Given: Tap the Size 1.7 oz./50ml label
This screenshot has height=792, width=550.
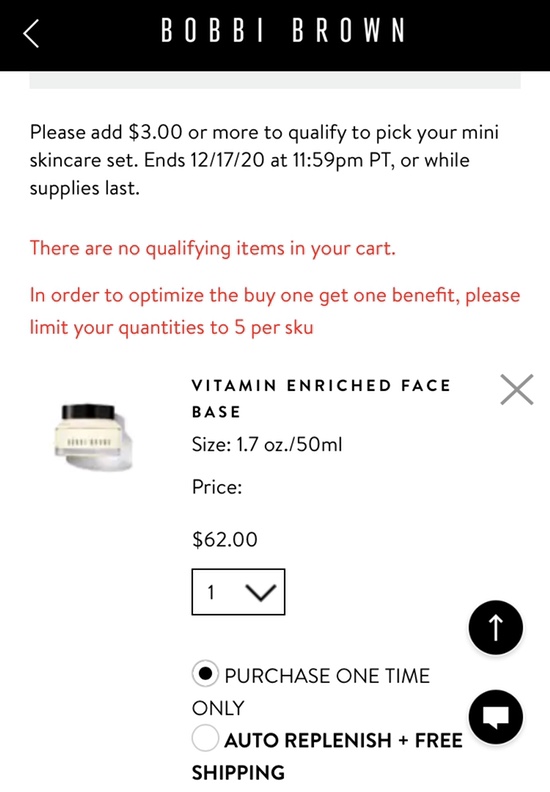Looking at the screenshot, I should tap(267, 444).
